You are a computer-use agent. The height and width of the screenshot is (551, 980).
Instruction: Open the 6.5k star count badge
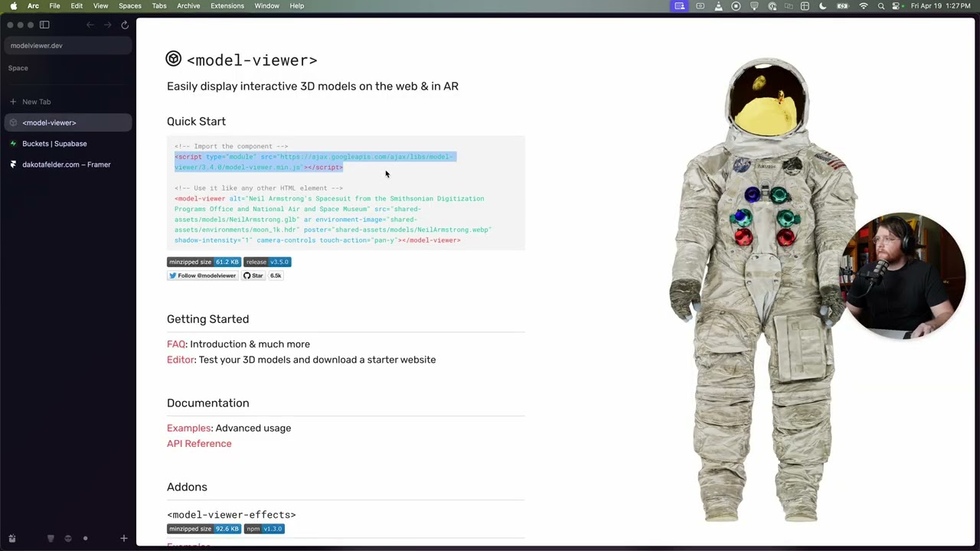pyautogui.click(x=276, y=275)
